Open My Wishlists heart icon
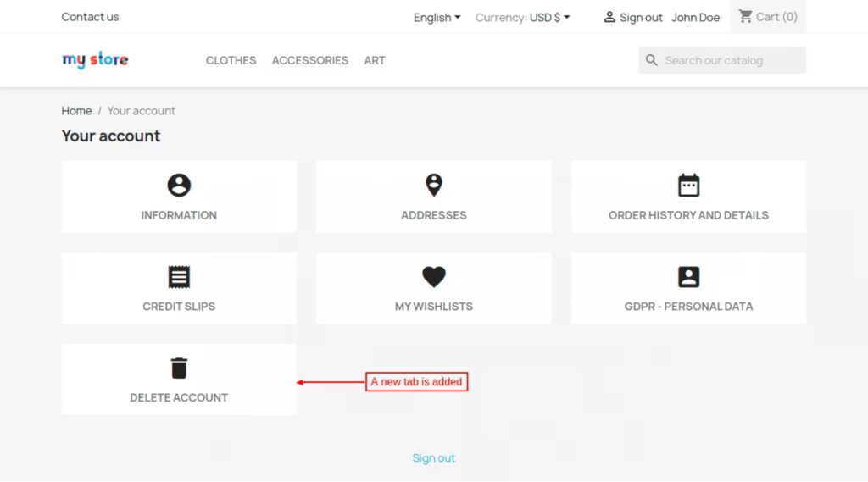Image resolution: width=868 pixels, height=482 pixels. coord(433,277)
